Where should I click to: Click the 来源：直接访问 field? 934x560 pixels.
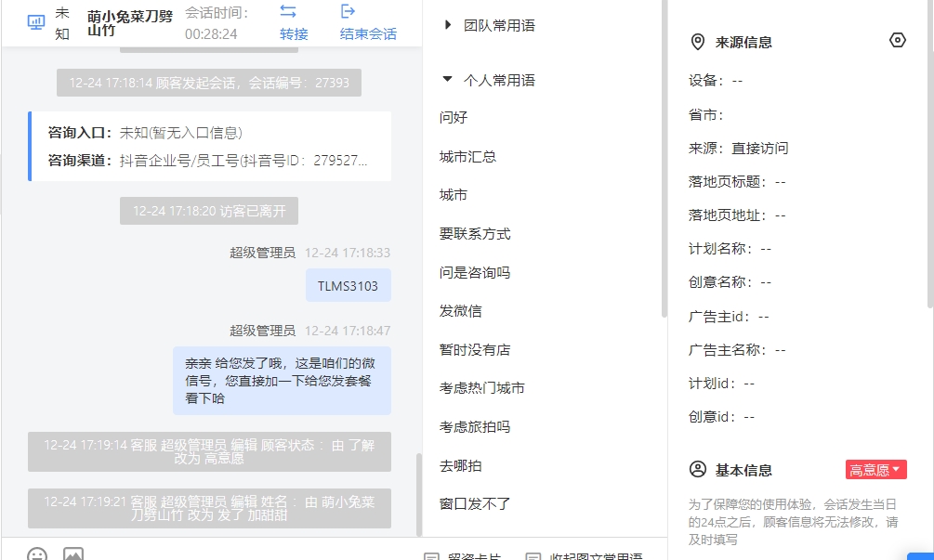tap(739, 149)
